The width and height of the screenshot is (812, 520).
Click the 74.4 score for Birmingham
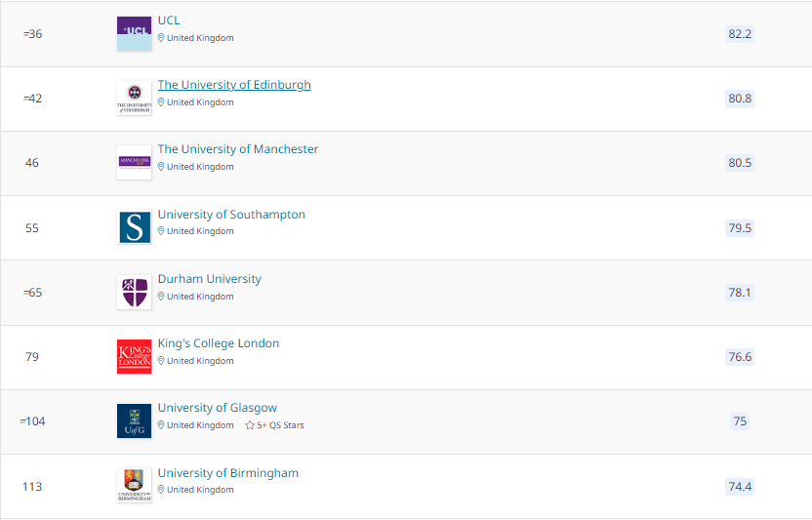pos(740,487)
